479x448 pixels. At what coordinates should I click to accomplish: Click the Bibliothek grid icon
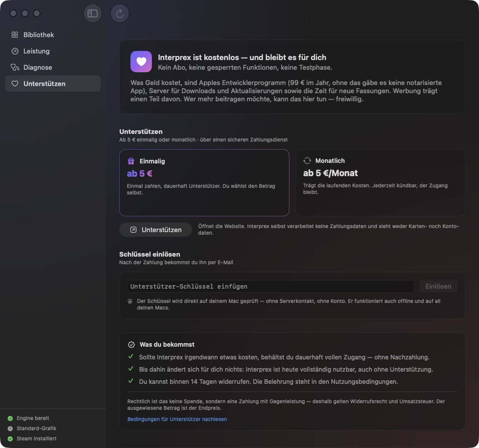click(x=15, y=35)
